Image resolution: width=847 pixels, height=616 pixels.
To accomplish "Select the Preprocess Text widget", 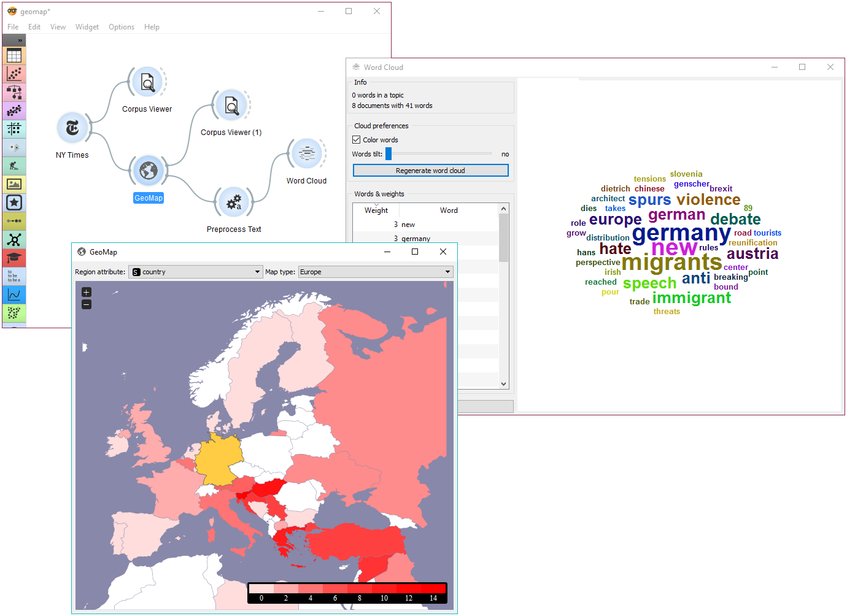I will (x=233, y=202).
